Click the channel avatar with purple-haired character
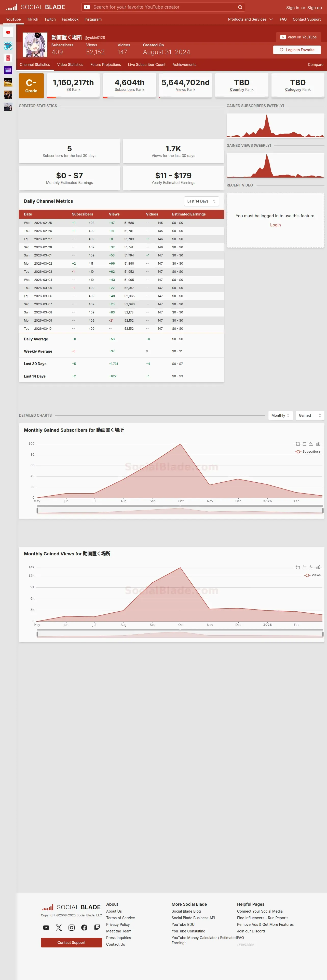The height and width of the screenshot is (980, 327). [35, 45]
